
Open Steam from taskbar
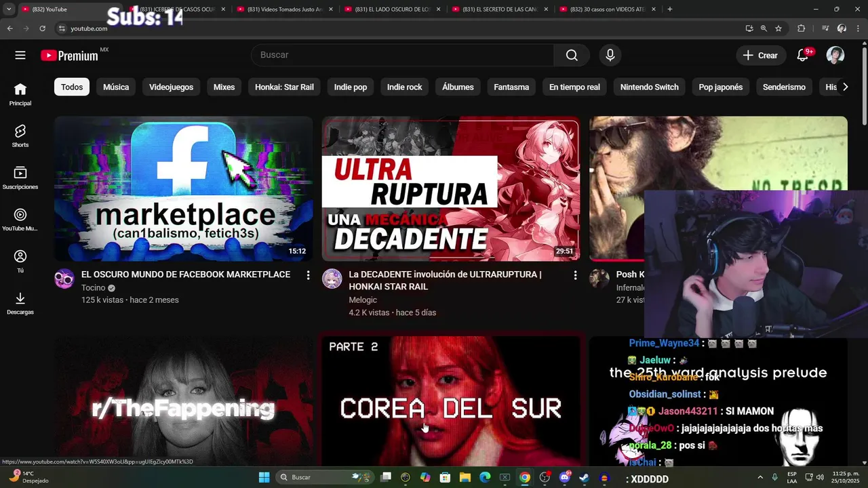584,477
